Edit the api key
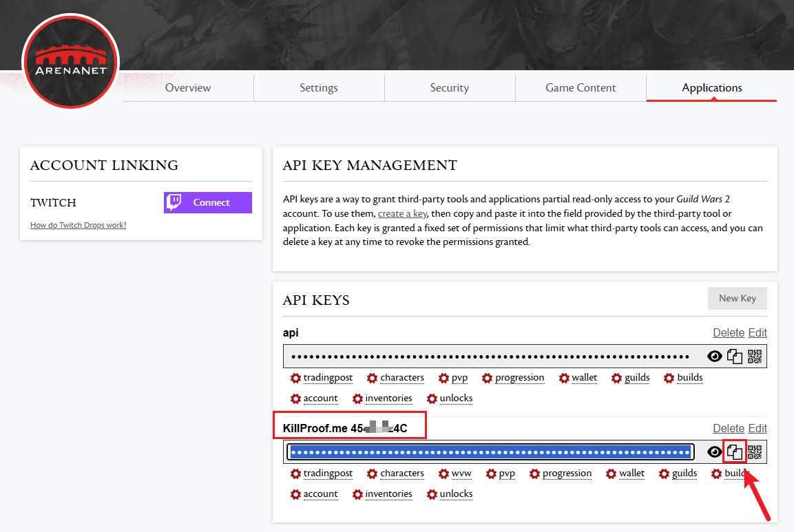794x532 pixels. [758, 332]
